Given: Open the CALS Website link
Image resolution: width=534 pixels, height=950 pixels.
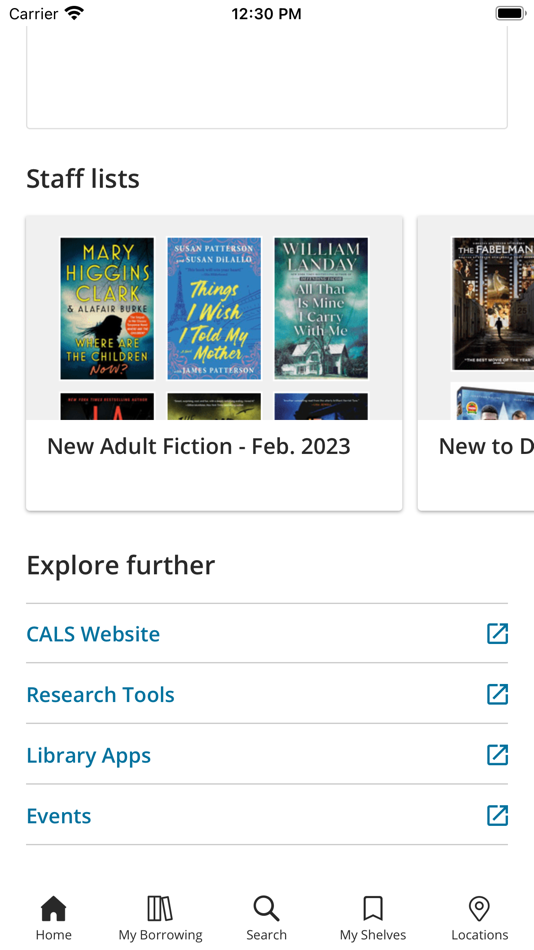Looking at the screenshot, I should pos(93,634).
